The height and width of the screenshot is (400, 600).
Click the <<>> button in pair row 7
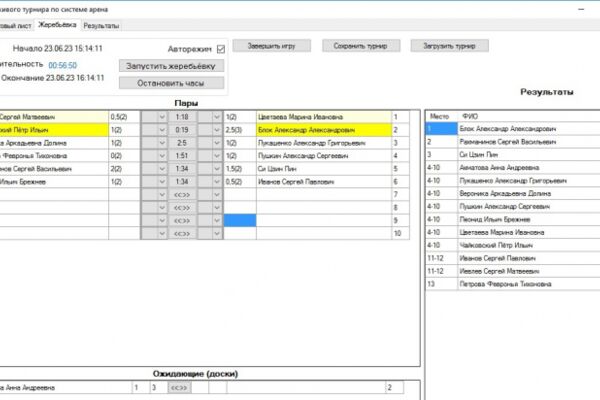pos(182,195)
